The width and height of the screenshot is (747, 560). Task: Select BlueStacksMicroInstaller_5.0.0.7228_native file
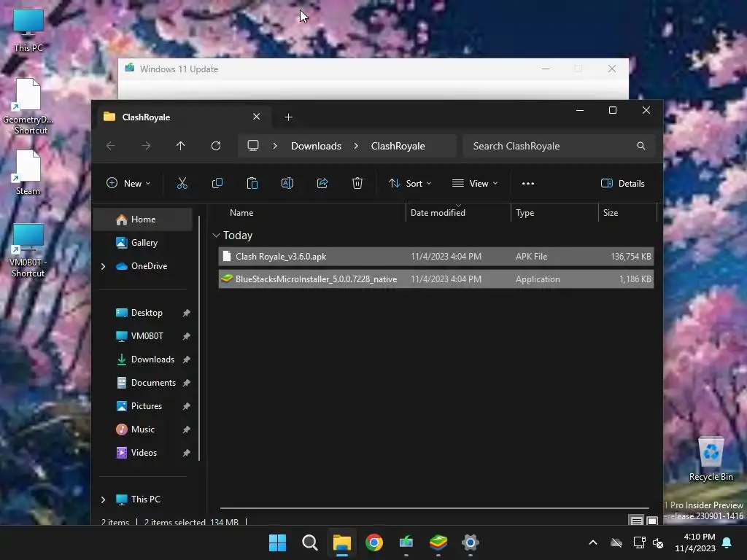click(x=436, y=279)
